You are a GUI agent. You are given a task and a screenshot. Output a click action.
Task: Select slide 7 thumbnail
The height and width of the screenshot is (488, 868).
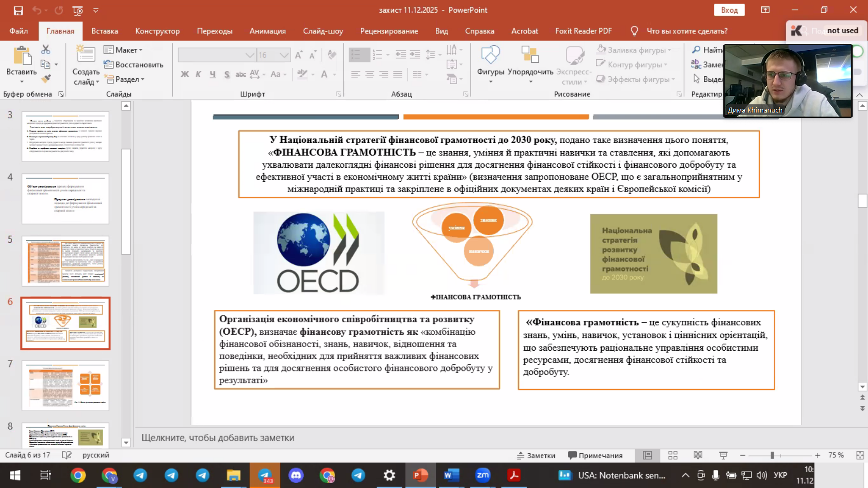pyautogui.click(x=66, y=385)
